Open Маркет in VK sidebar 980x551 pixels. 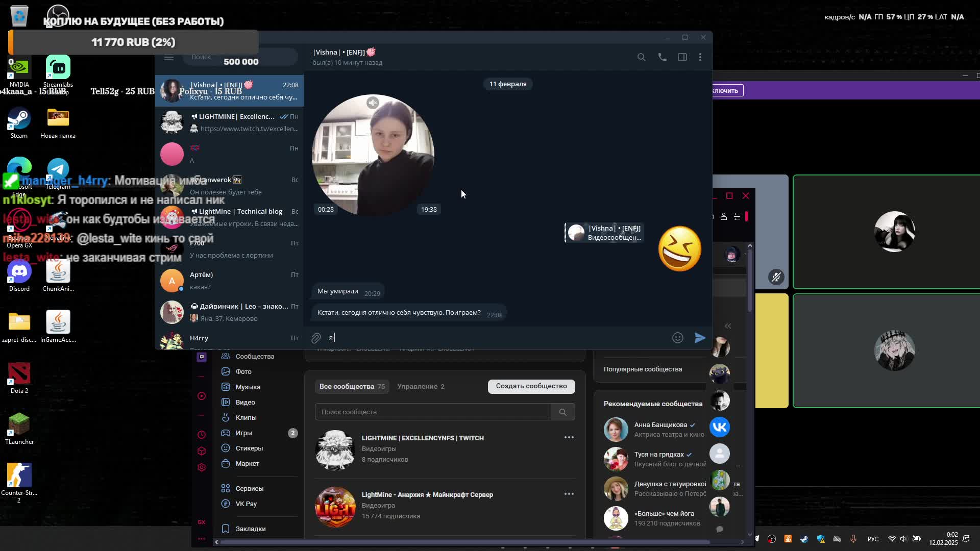coord(247,463)
